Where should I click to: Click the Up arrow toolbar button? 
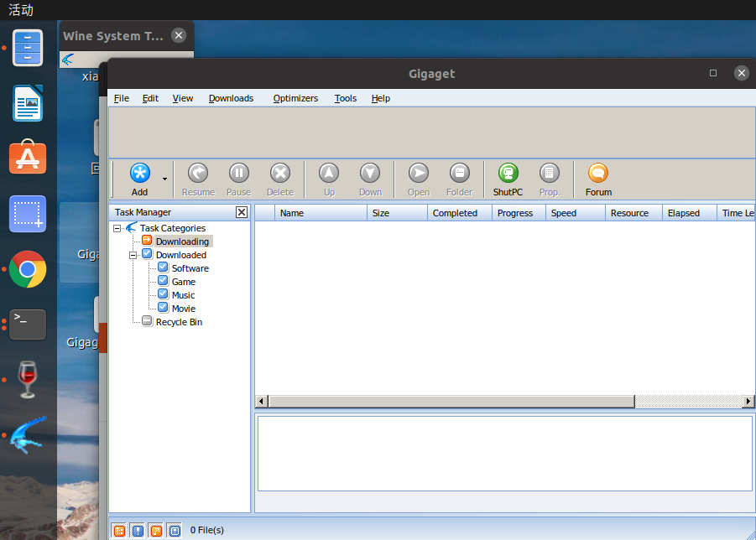click(329, 179)
